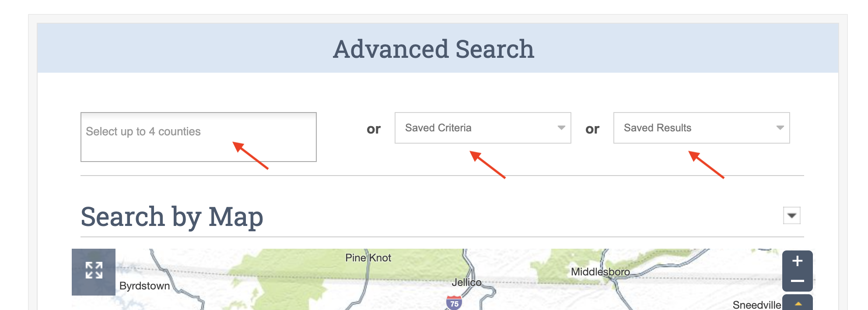Screen dimensions: 868x310
Task: Select Middlesboro on the map
Action: point(600,272)
